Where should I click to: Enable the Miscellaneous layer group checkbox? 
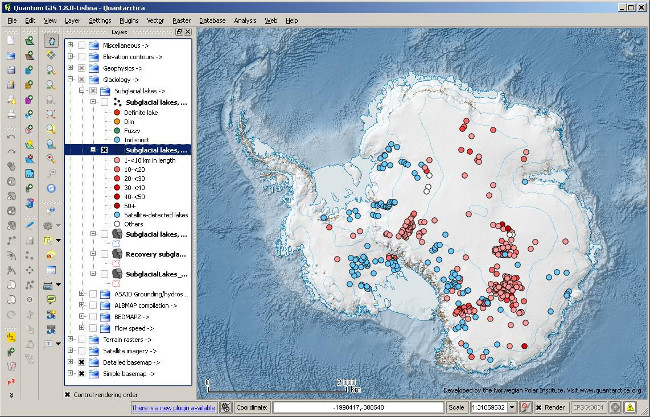click(x=82, y=44)
